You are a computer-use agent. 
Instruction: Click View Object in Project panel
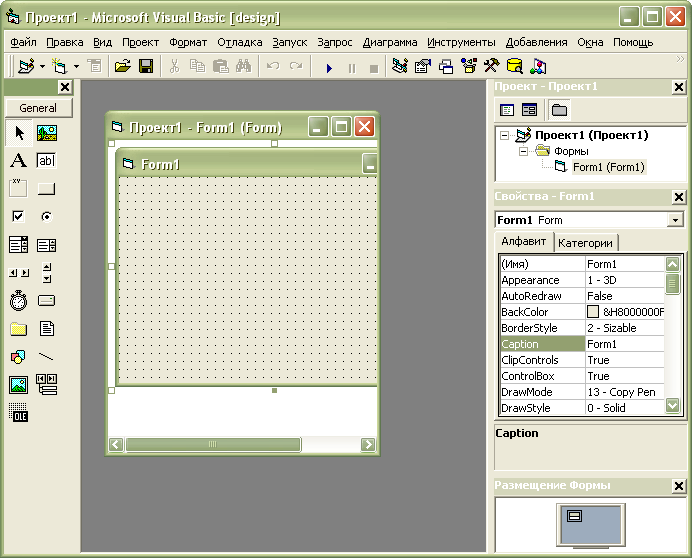click(x=529, y=109)
